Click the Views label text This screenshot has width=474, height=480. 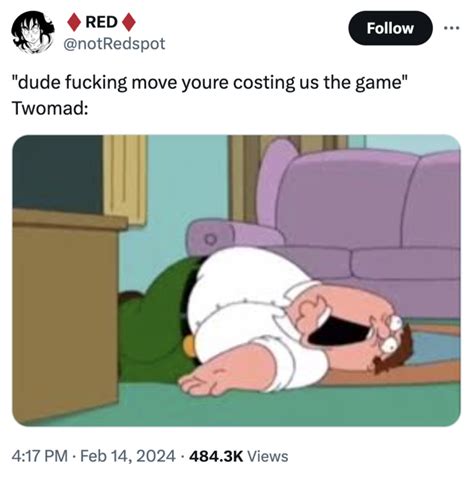click(267, 456)
